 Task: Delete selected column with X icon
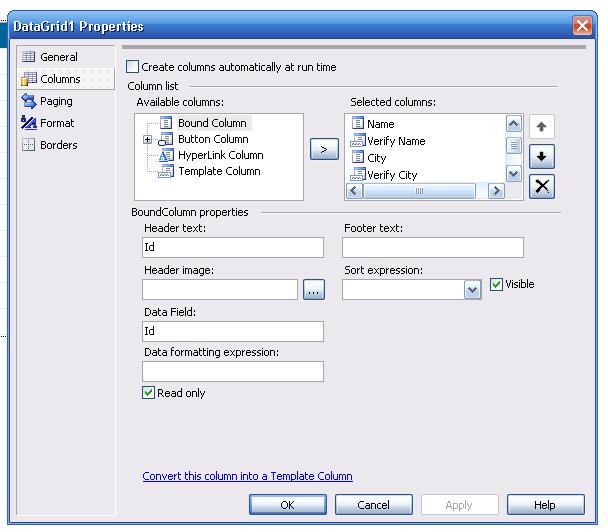pos(541,187)
